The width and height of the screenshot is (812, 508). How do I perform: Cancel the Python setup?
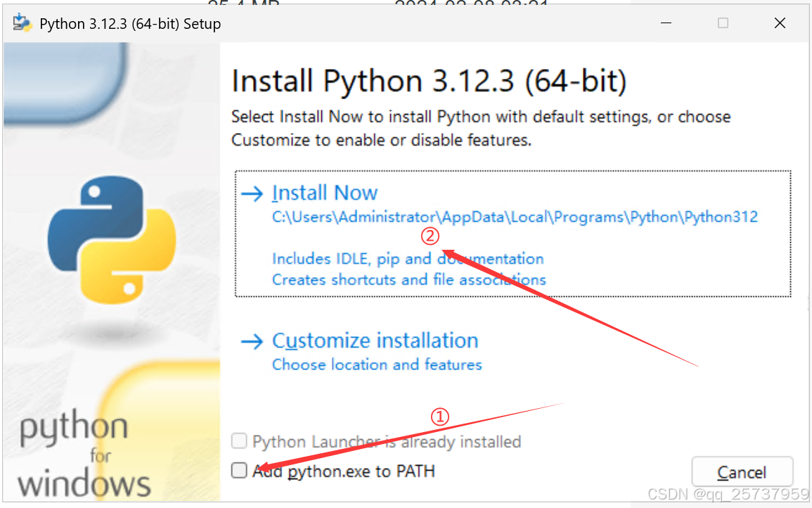(x=742, y=472)
